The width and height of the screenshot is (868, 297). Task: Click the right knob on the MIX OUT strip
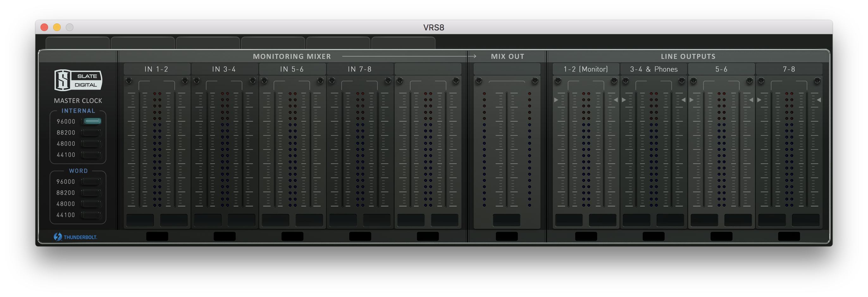tap(535, 81)
